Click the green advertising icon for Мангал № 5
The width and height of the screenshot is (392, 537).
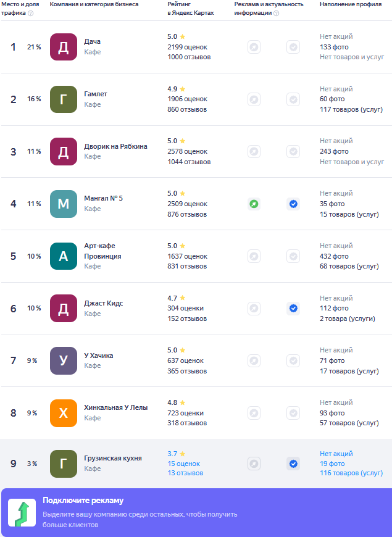click(x=254, y=204)
